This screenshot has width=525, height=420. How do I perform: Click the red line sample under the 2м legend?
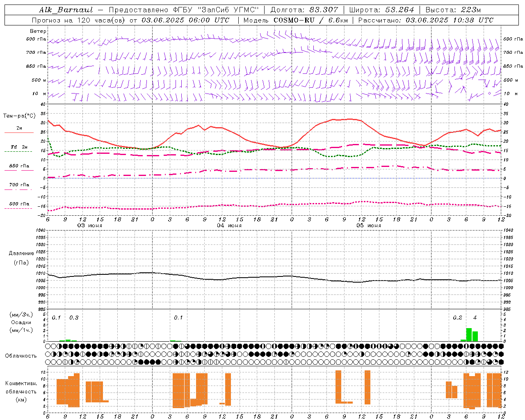pyautogui.click(x=18, y=132)
